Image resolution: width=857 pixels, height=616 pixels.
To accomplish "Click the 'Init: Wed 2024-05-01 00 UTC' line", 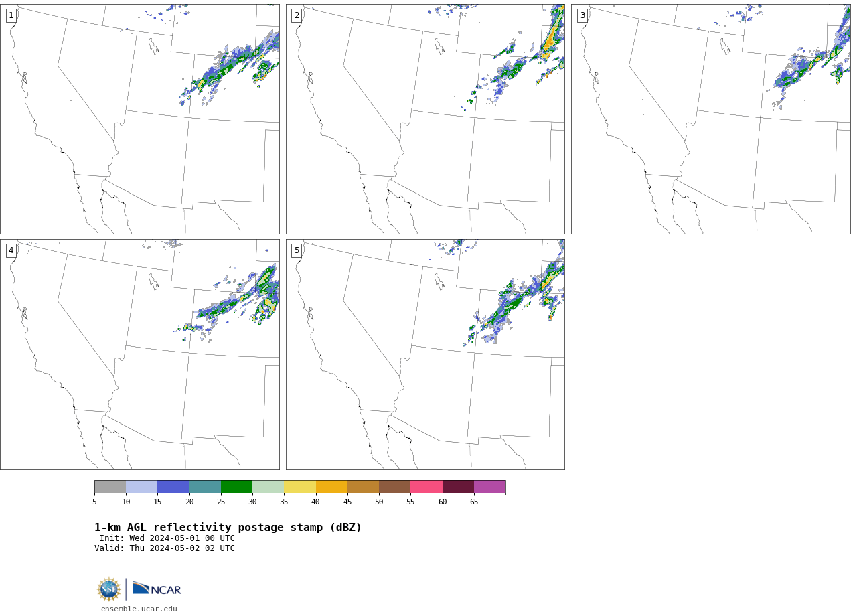I will tap(167, 538).
